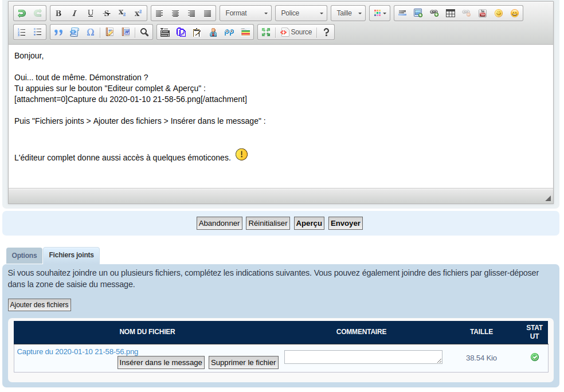Viewport: 564px width, 392px height.
Task: Toggle Source code view
Action: 296,32
